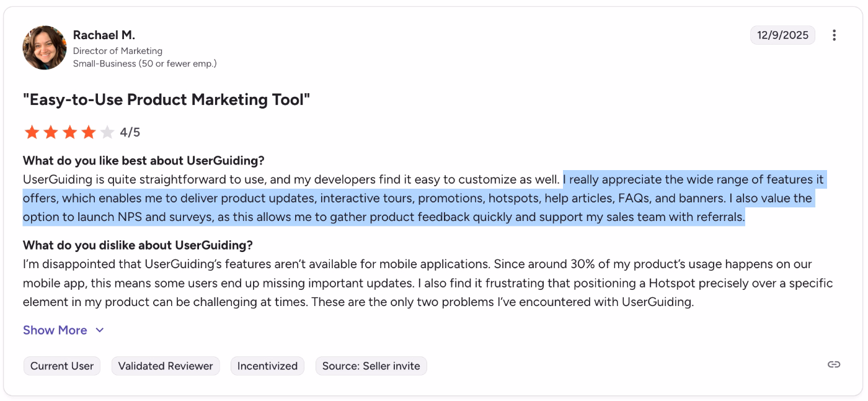This screenshot has height=401, width=868.
Task: Toggle the Validated Reviewer badge
Action: pos(166,366)
